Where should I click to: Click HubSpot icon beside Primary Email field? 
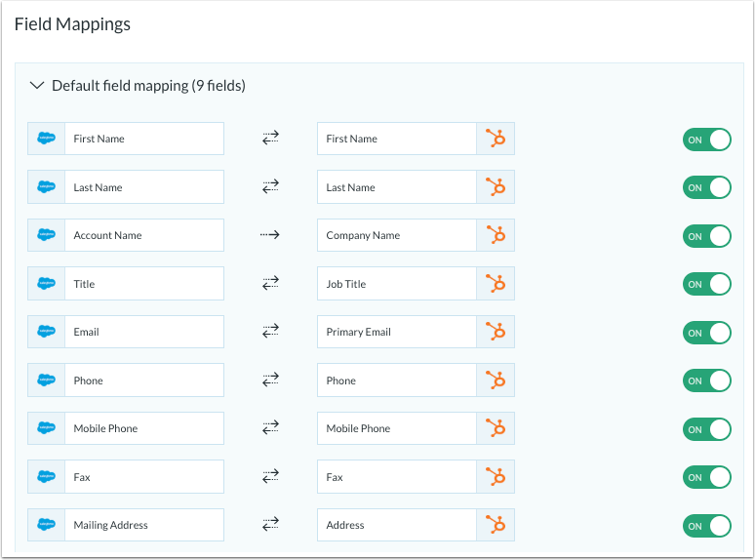496,332
